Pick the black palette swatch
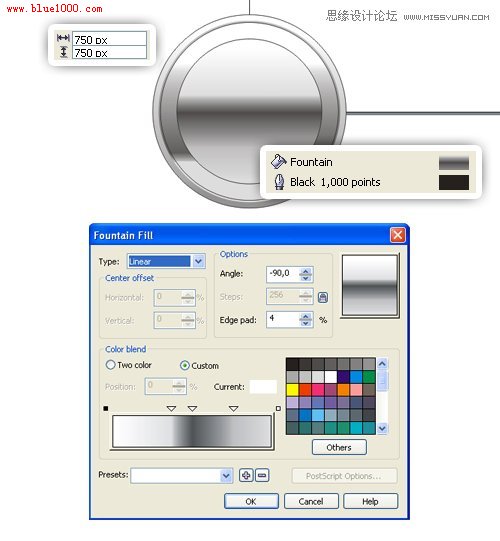Screen dimensions: 500x541 [x=293, y=364]
